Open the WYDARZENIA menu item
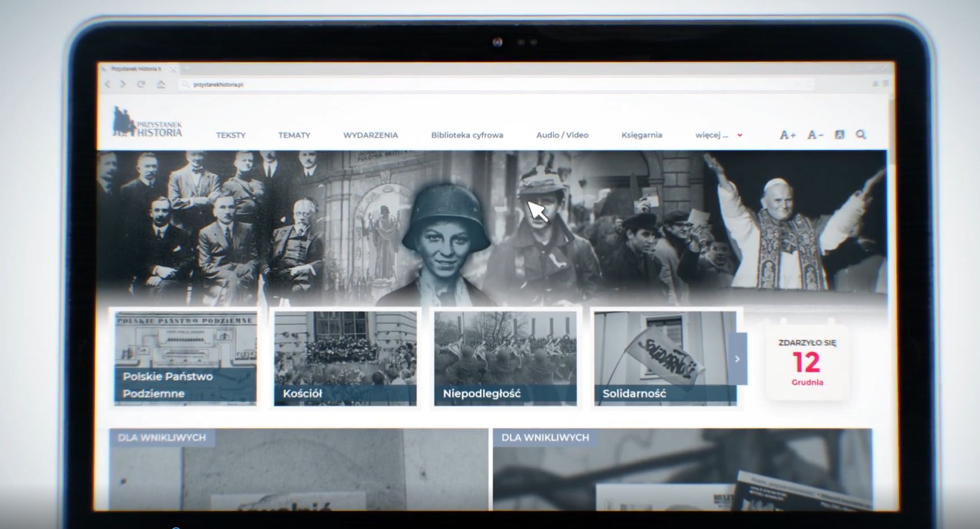 point(370,135)
